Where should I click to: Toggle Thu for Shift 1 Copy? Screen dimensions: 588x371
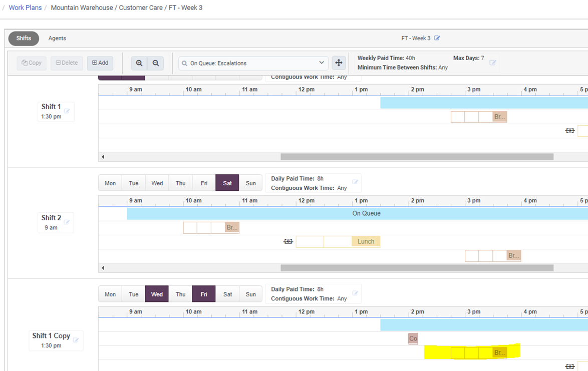[x=181, y=294]
